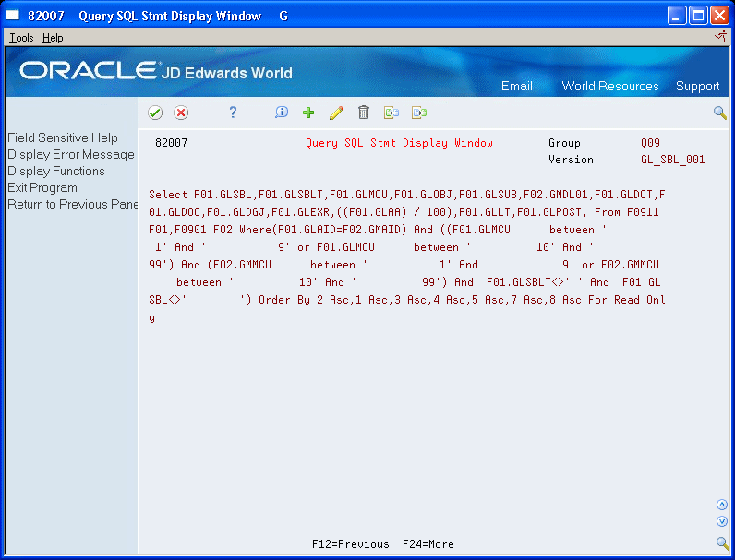735x560 pixels.
Task: Minimize the window
Action: coord(677,16)
